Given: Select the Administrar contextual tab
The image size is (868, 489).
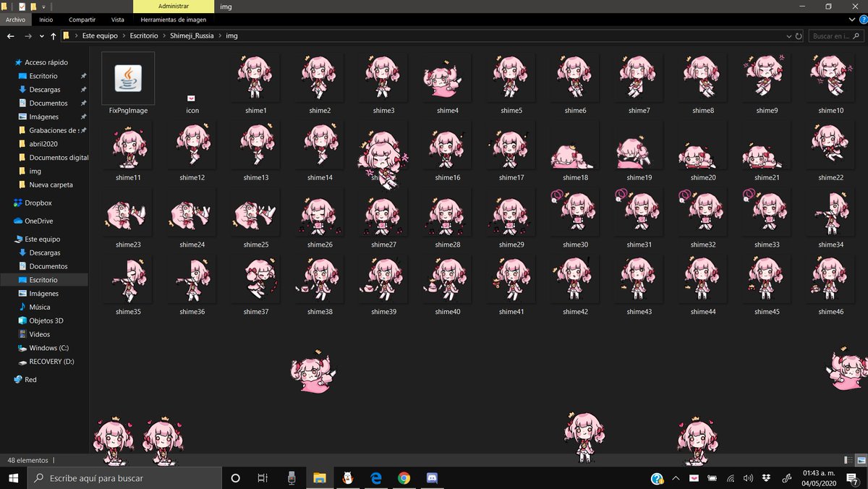Looking at the screenshot, I should coord(174,6).
